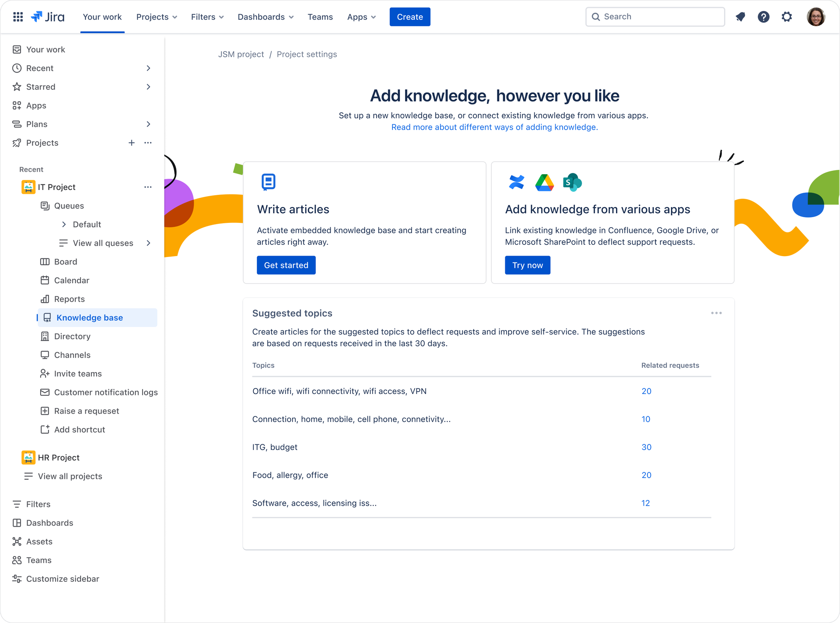Click the Jira logo
The image size is (840, 623).
click(48, 17)
